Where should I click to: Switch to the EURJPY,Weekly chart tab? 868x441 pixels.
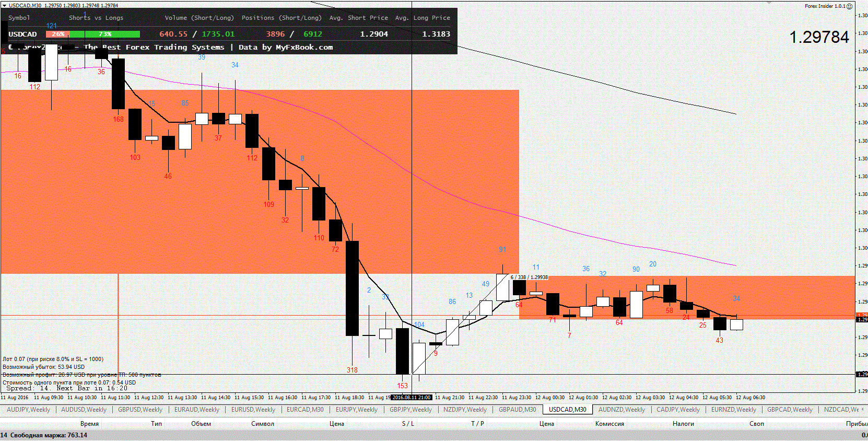tap(357, 410)
